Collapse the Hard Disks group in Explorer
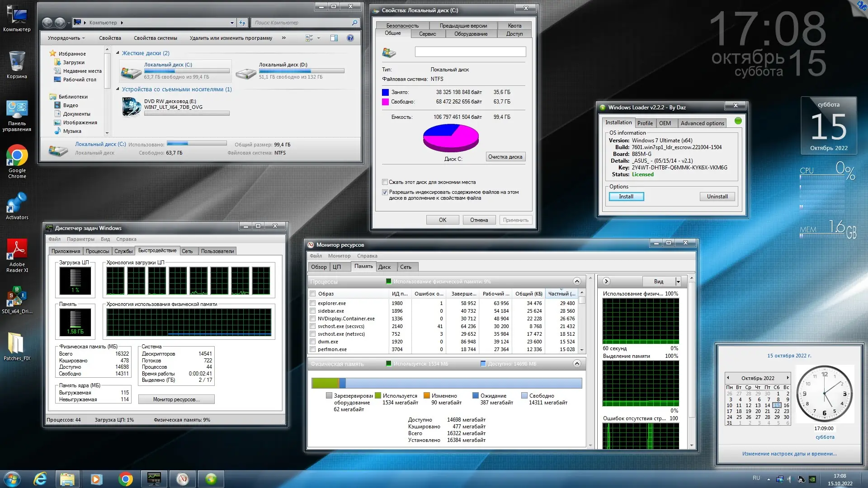 [118, 53]
